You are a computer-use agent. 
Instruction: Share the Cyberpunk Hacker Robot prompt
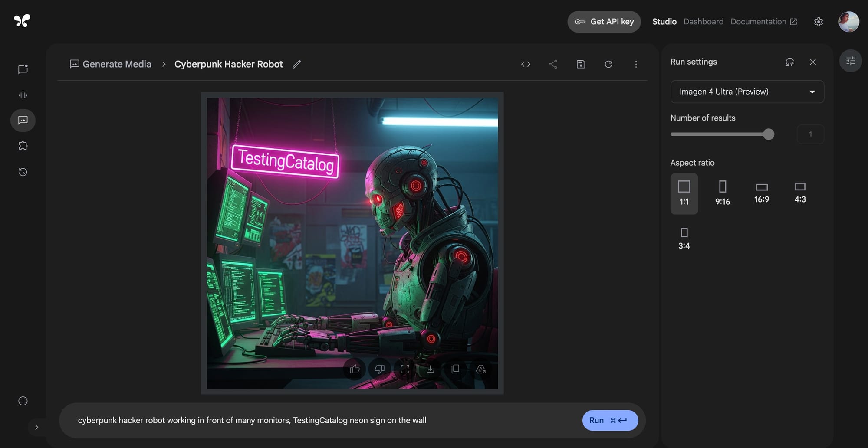tap(553, 64)
